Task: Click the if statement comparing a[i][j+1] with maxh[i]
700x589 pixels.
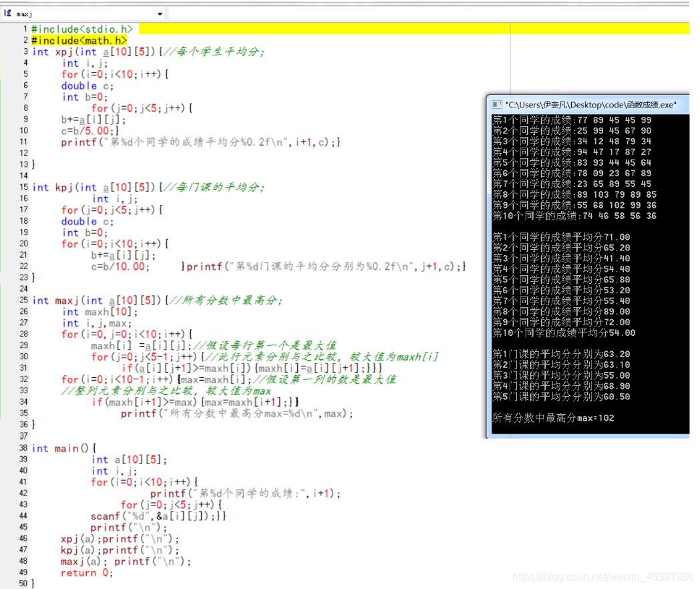Action: [x=252, y=369]
